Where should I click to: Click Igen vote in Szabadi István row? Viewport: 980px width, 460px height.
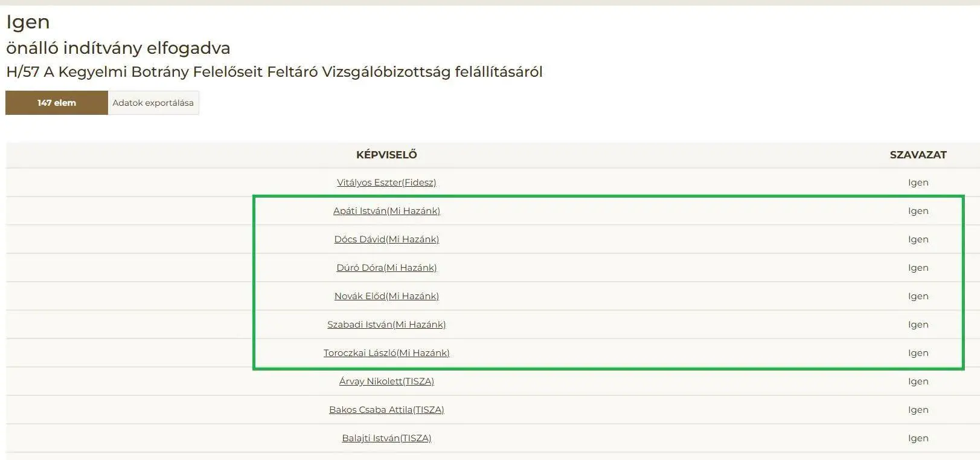click(918, 324)
